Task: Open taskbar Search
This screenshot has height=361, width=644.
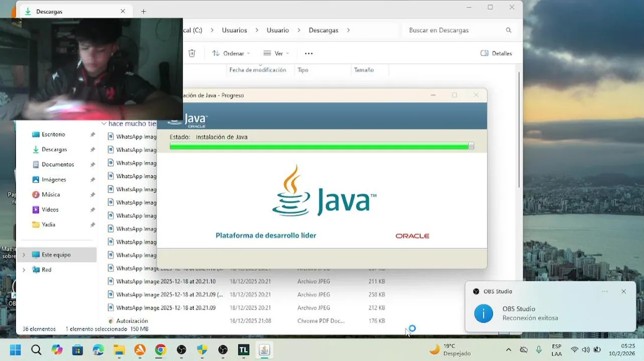Action: pyautogui.click(x=36, y=349)
